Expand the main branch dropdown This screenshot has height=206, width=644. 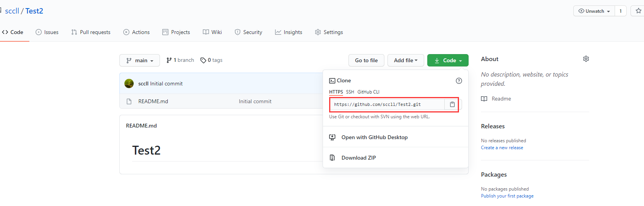[139, 60]
